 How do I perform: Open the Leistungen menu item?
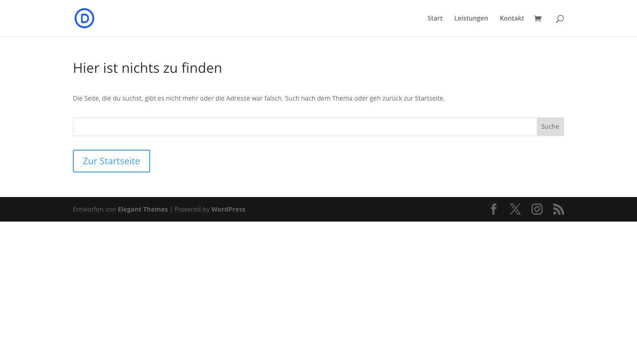click(471, 18)
